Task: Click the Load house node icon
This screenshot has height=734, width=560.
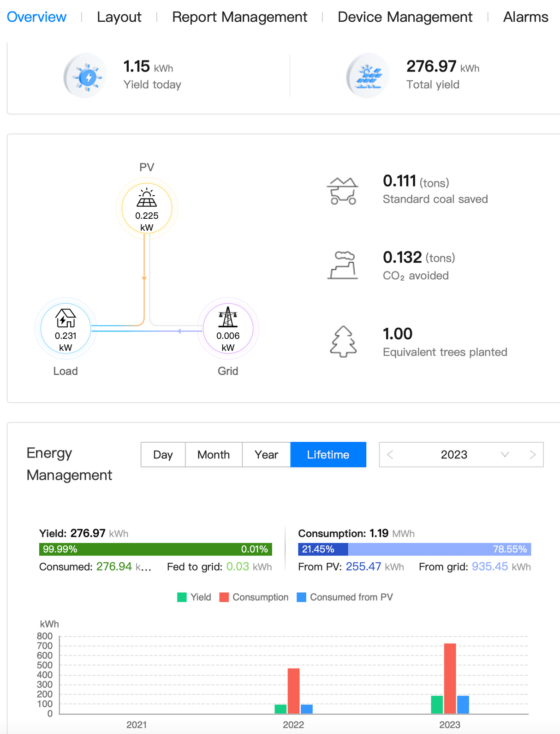Action: click(66, 319)
